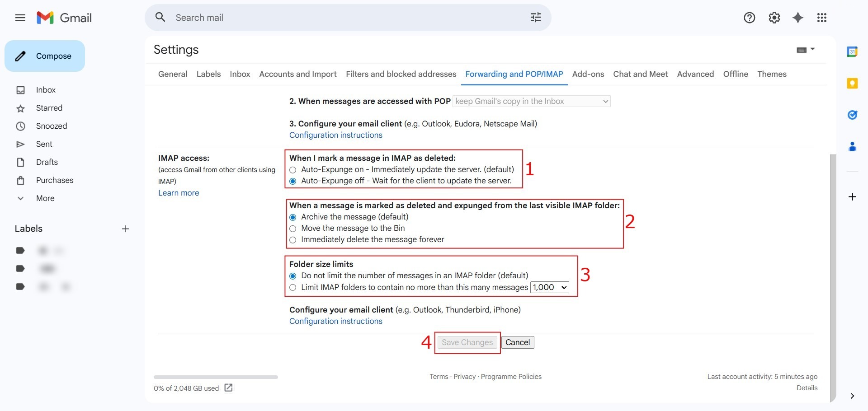Choose Immediately delete the message forever

point(293,240)
